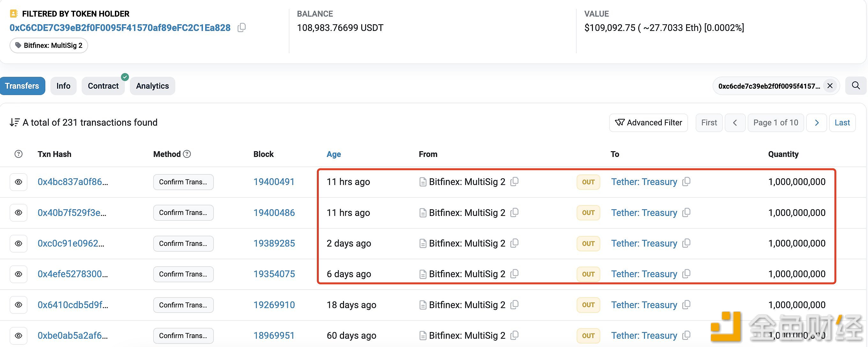This screenshot has height=347, width=868.
Task: Open transaction 0x4efe5278300...
Action: tap(73, 274)
